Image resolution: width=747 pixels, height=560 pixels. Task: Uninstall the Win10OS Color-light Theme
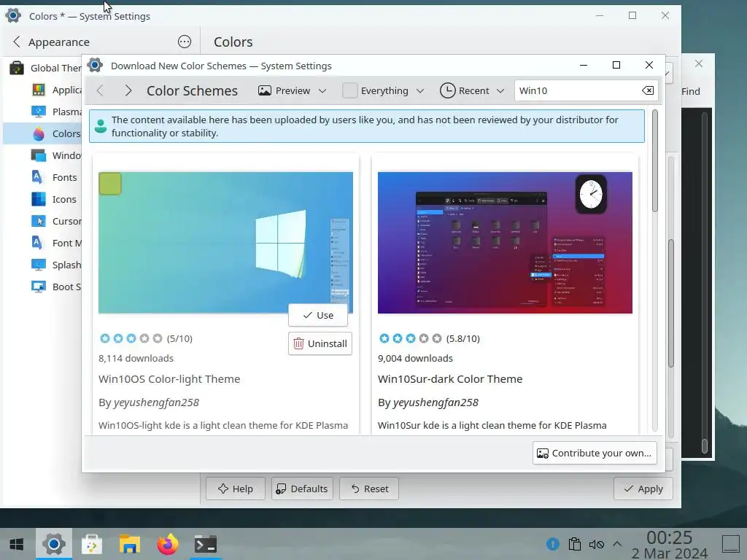(x=320, y=343)
